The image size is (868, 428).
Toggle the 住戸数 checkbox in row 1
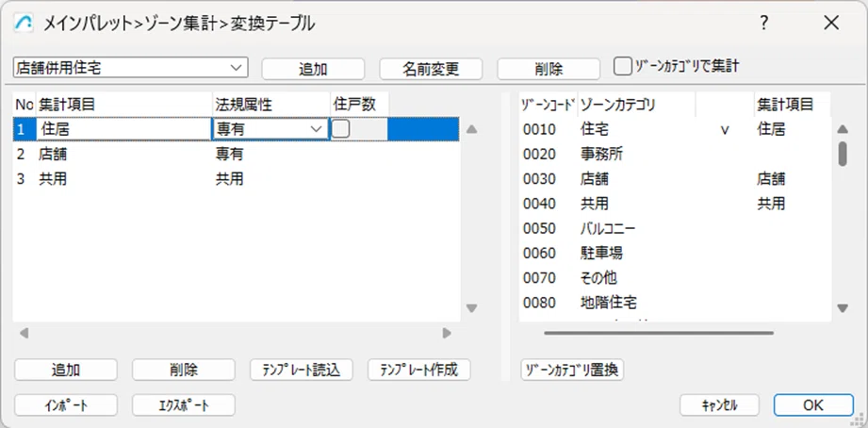point(340,129)
